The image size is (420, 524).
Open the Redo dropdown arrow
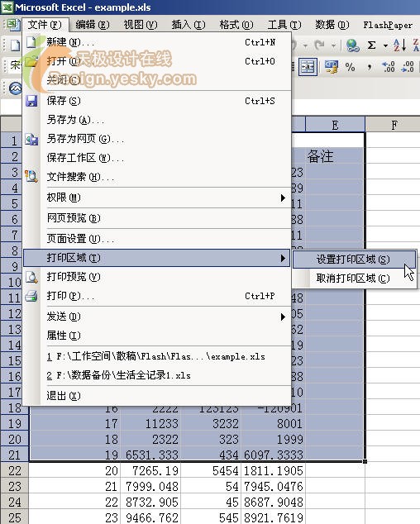pos(333,45)
